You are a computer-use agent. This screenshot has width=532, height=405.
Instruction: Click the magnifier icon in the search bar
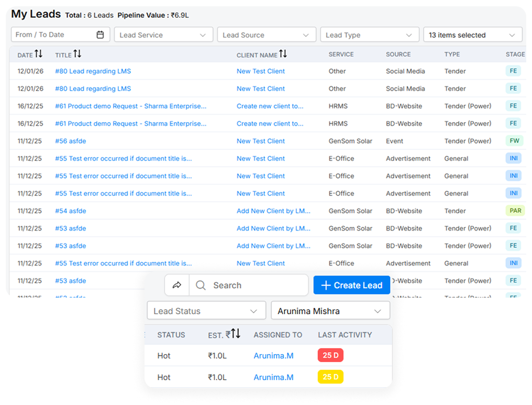click(x=201, y=285)
